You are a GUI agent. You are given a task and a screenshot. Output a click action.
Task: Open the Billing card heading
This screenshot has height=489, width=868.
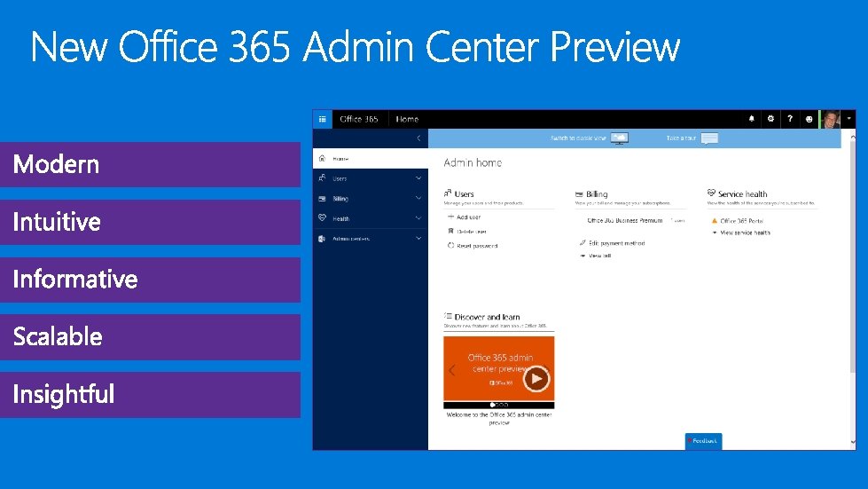click(x=597, y=194)
